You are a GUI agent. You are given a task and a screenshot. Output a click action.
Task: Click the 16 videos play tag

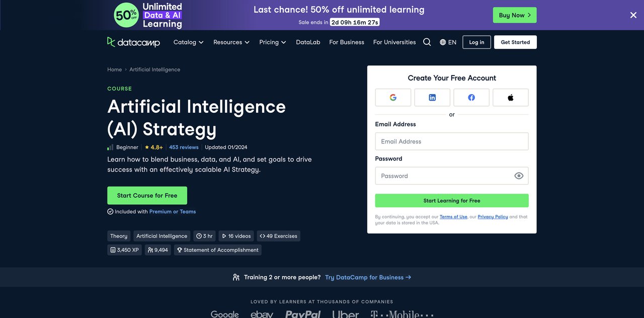pyautogui.click(x=236, y=236)
